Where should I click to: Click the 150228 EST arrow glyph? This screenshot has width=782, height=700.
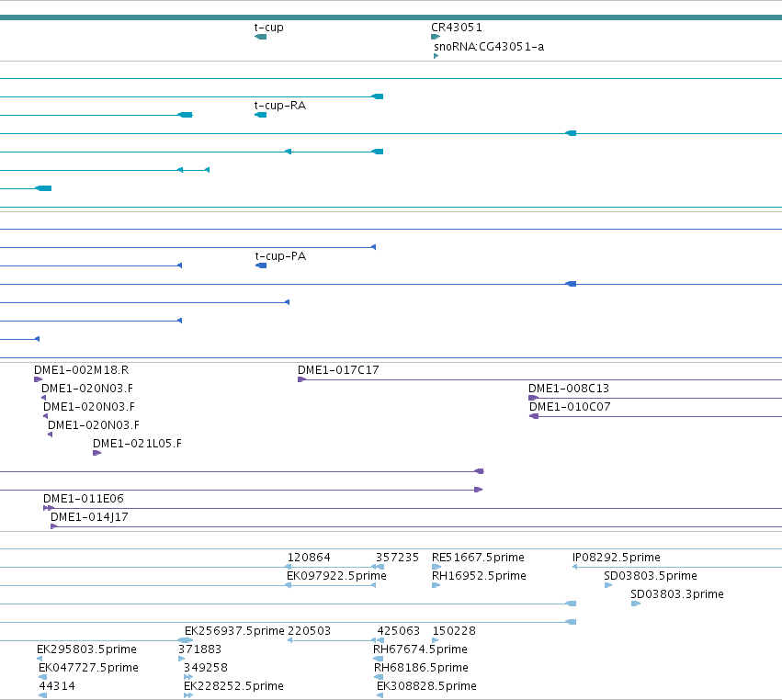point(436,640)
